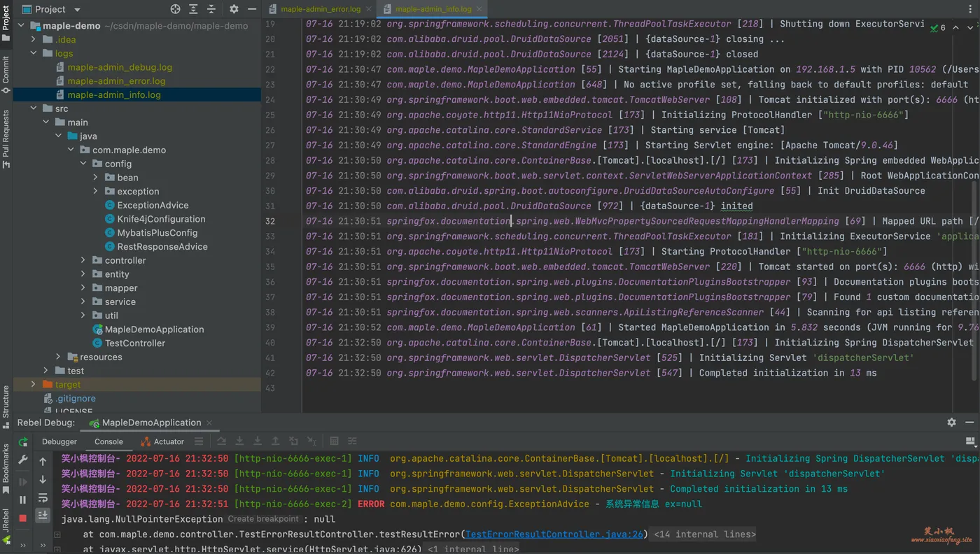Open Project panel gear options
The height and width of the screenshot is (554, 980).
(x=234, y=9)
